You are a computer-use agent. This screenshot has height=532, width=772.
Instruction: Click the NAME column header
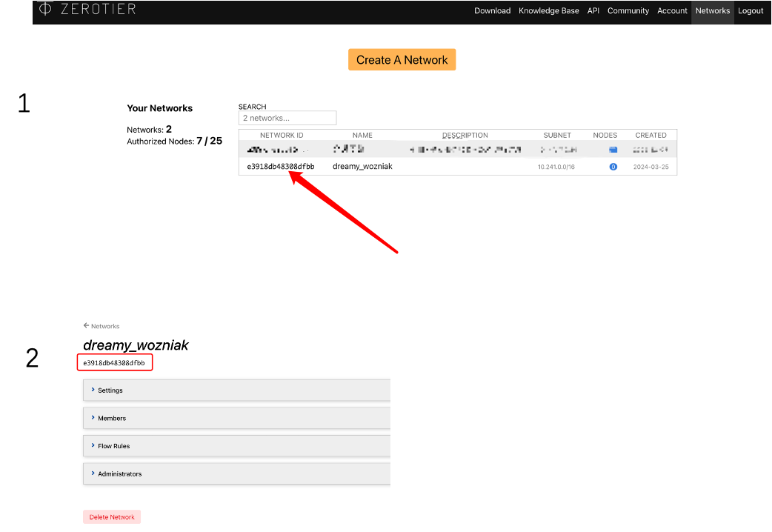click(362, 135)
